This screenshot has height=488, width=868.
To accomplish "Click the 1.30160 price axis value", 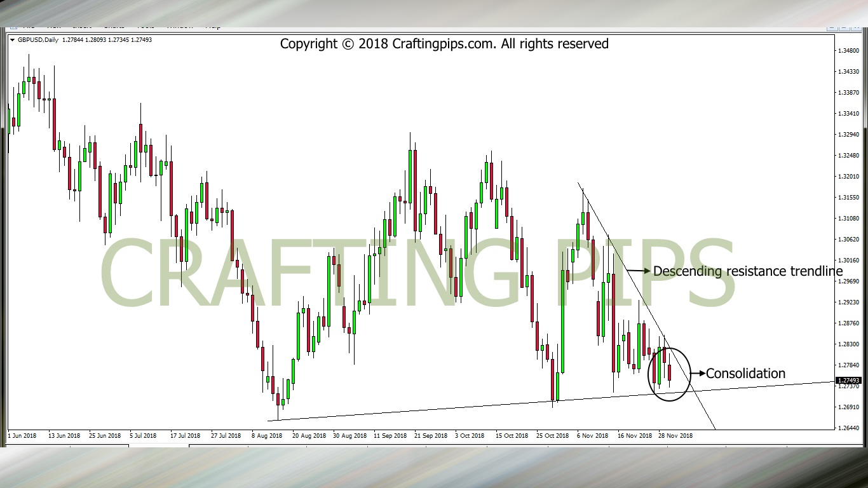I will coord(849,260).
